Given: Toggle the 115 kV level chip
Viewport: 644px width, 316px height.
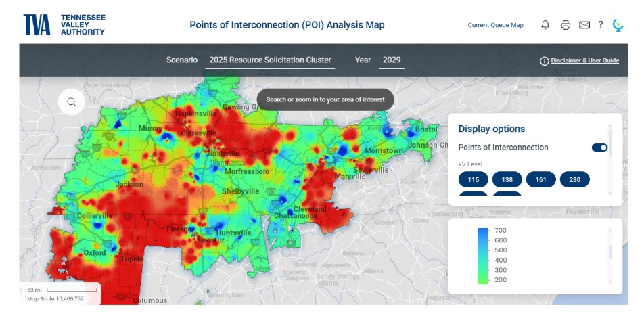Looking at the screenshot, I should pyautogui.click(x=473, y=179).
